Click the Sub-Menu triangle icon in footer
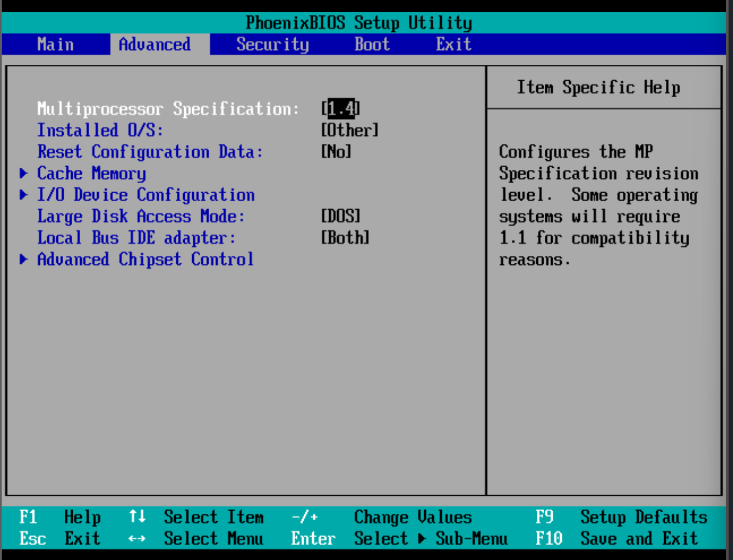This screenshot has height=560, width=733. pyautogui.click(x=422, y=538)
